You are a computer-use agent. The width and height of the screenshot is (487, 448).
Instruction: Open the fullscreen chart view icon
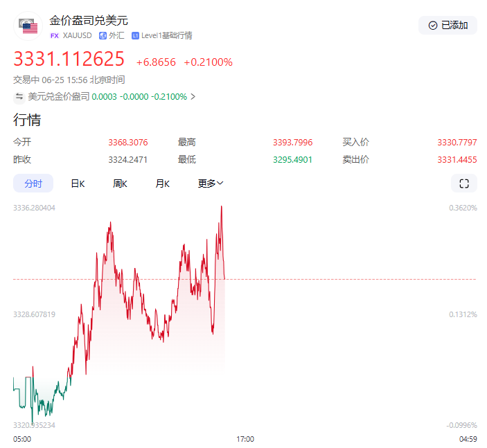coord(464,183)
